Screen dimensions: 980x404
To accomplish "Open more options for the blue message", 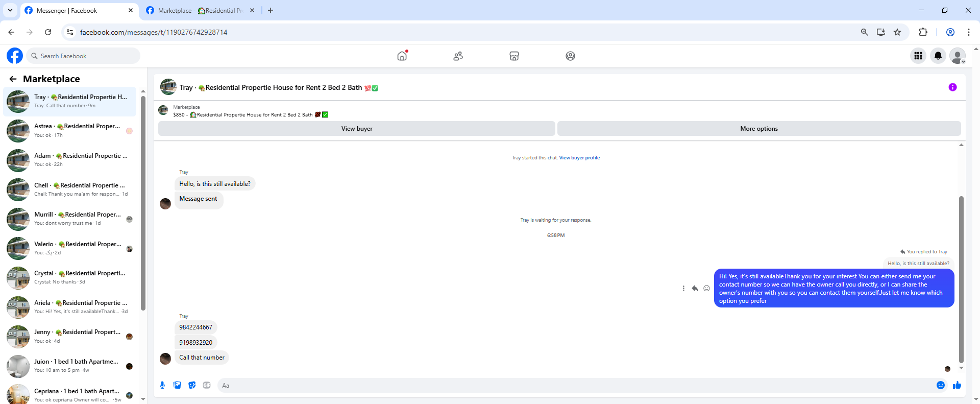I will [683, 288].
